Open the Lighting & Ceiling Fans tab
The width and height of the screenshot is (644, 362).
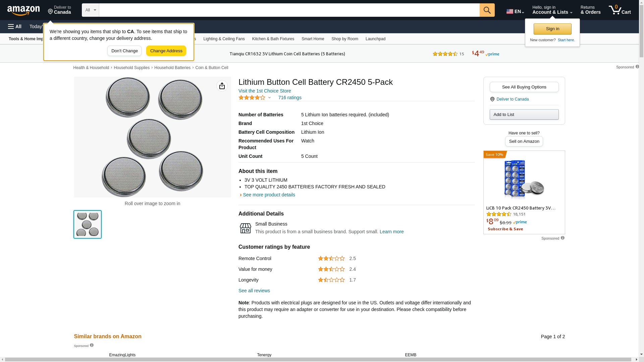click(x=224, y=39)
